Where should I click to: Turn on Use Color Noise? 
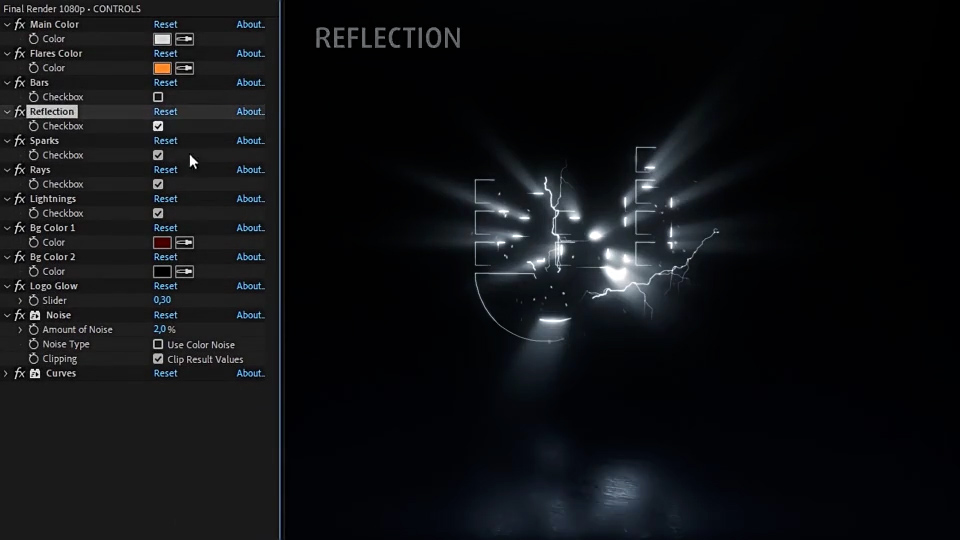(158, 344)
